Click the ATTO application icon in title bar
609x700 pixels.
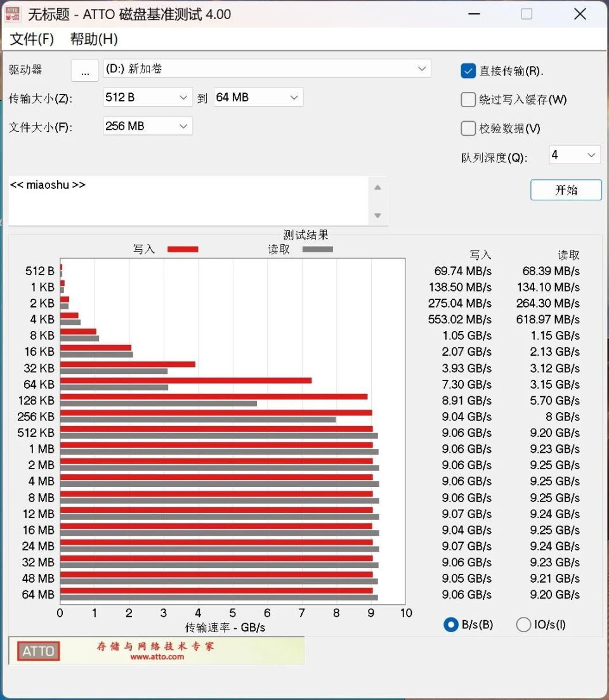pos(13,13)
